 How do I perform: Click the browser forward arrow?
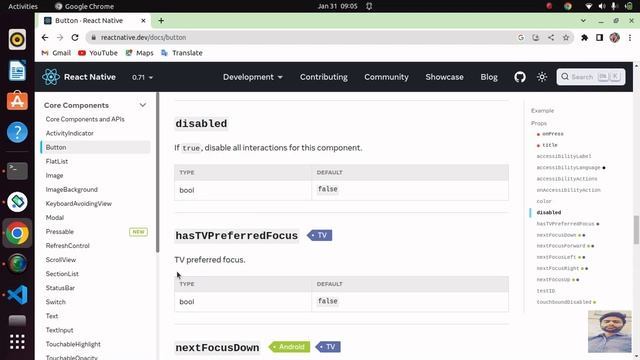(x=60, y=37)
